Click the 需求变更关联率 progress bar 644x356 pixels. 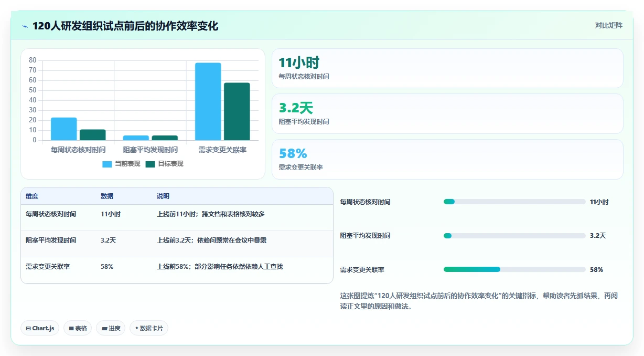tap(514, 269)
